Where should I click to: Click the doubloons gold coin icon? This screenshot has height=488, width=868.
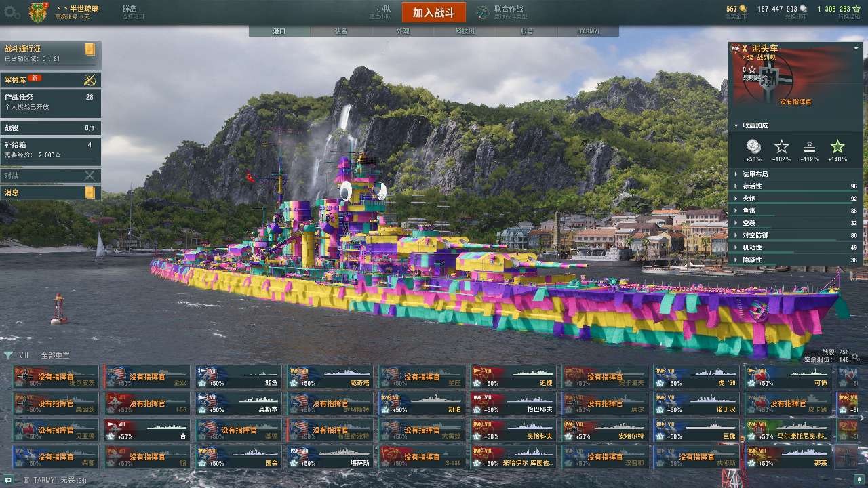click(x=743, y=9)
